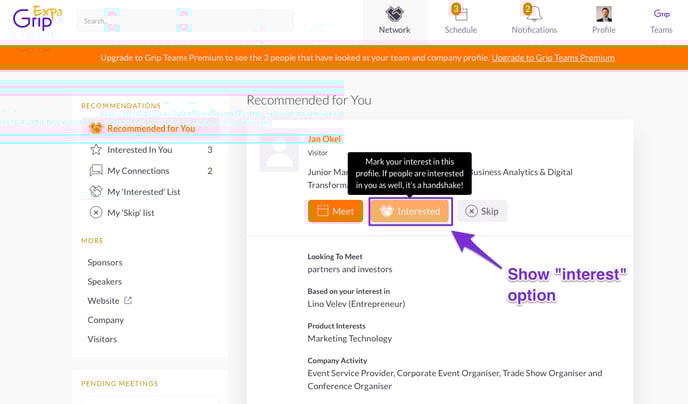Click the star icon for Interested In You
Screen dimensions: 688x404
pyautogui.click(x=96, y=150)
